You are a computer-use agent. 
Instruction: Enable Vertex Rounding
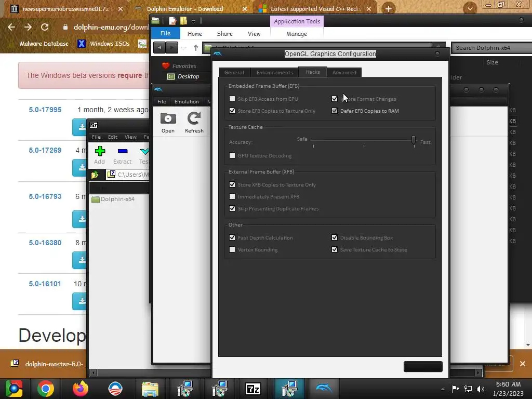coord(232,249)
